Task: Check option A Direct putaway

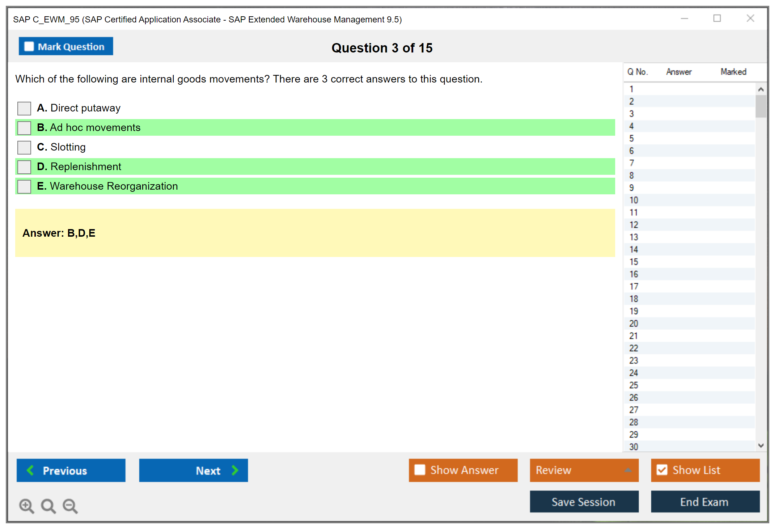Action: pyautogui.click(x=24, y=108)
